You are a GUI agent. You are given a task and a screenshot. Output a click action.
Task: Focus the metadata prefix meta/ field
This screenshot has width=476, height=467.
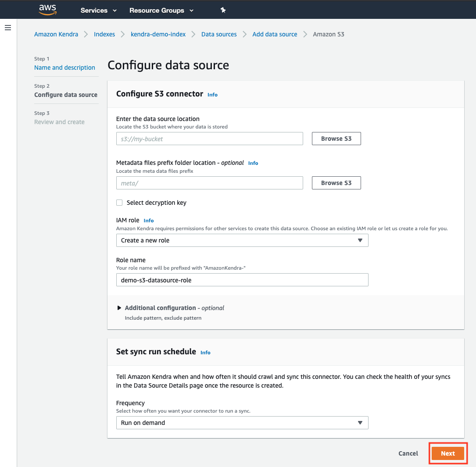pyautogui.click(x=209, y=183)
